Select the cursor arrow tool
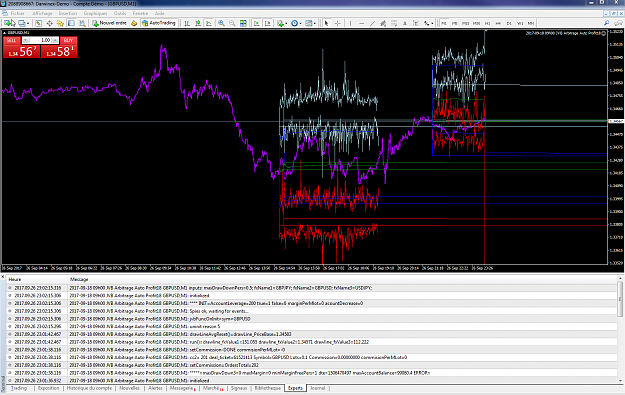Image resolution: width=625 pixels, height=395 pixels. pyautogui.click(x=326, y=23)
